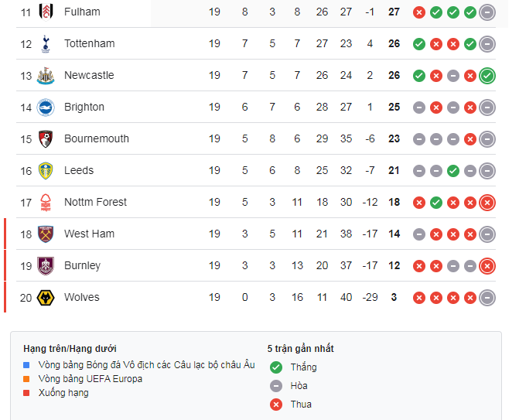
Task: Click the West Ham club crest
Action: (x=45, y=234)
